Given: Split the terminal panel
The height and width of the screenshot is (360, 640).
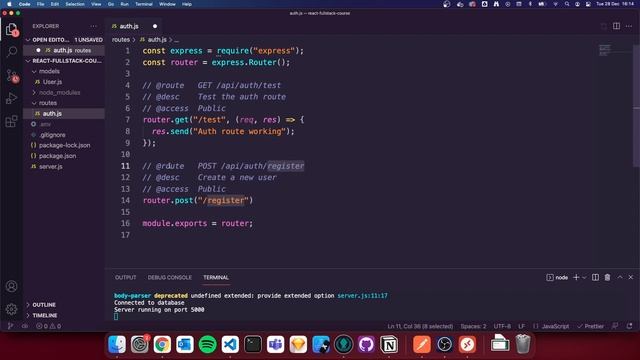Looking at the screenshot, I should click(596, 278).
